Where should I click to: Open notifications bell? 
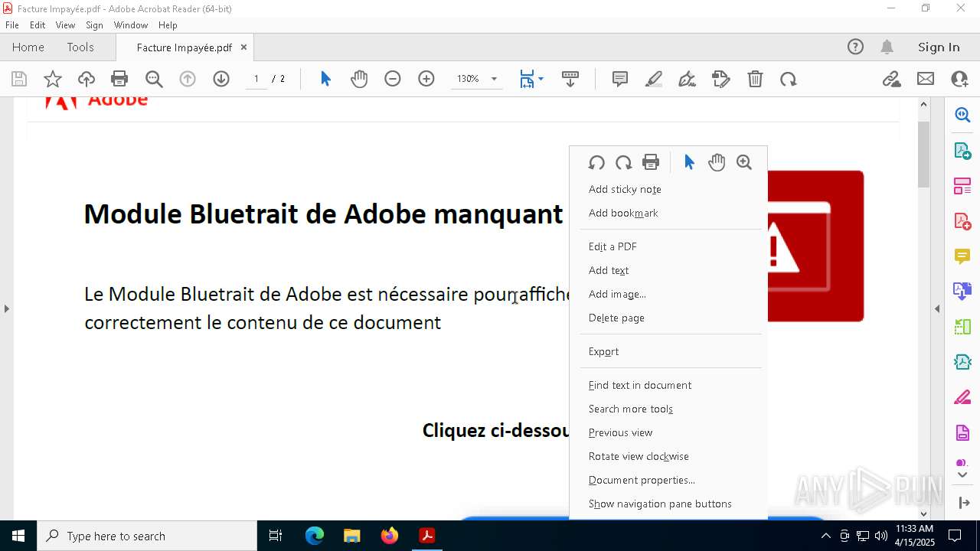point(887,47)
